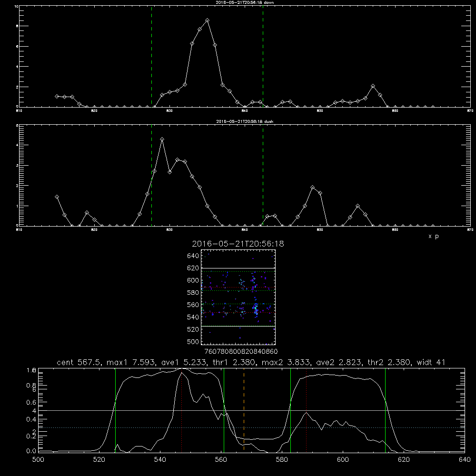The image size is (476, 476).
Task: Click the dusk plot peak marker near 849
Action: tap(313, 187)
